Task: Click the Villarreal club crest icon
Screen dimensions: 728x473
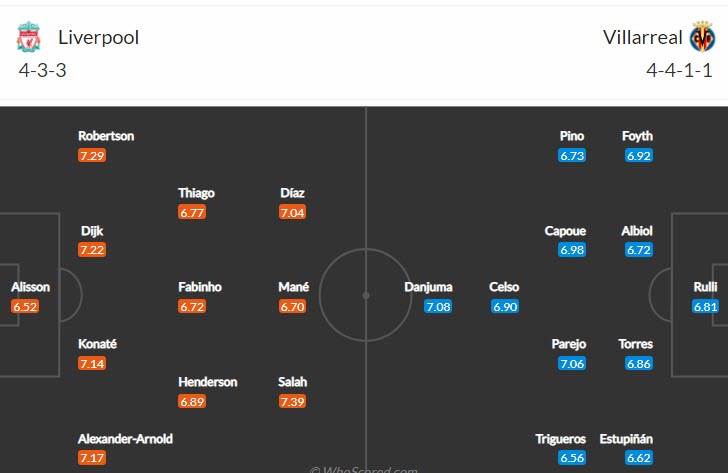Action: [x=702, y=38]
